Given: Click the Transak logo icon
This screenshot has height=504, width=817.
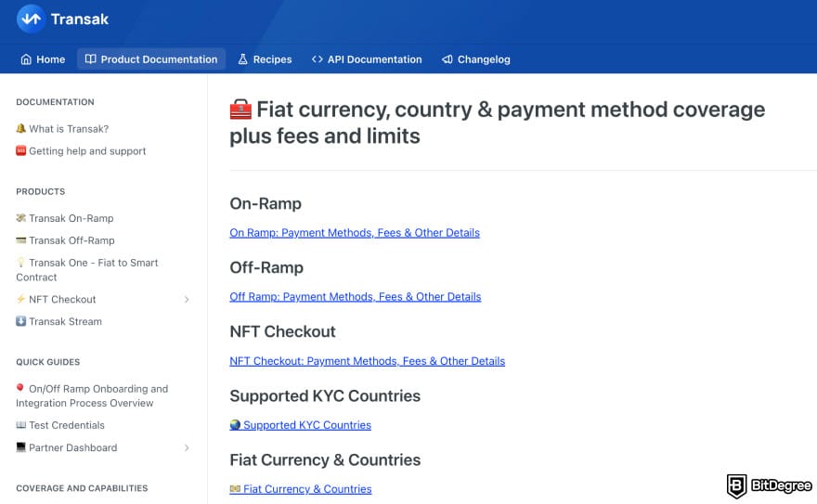Looking at the screenshot, I should (31, 19).
